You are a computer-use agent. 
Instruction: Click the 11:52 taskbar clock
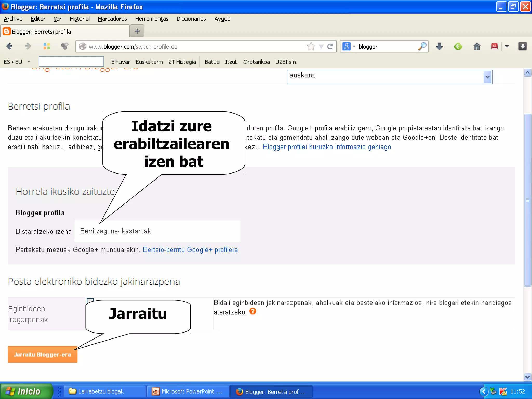(x=517, y=391)
